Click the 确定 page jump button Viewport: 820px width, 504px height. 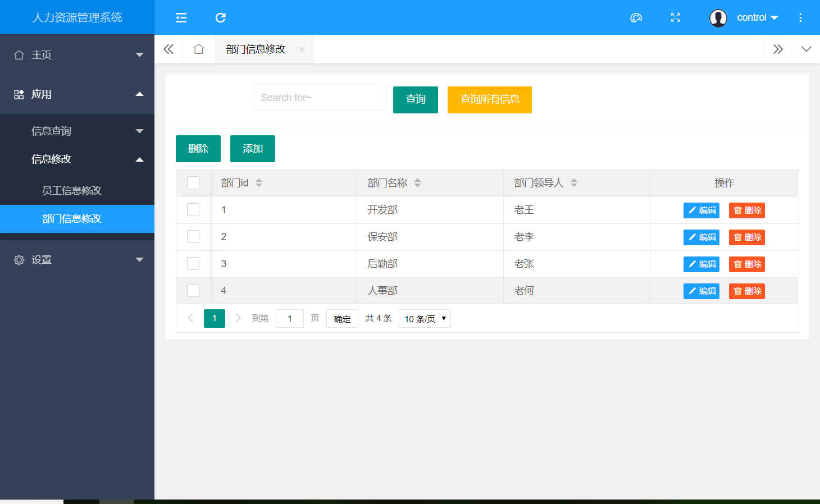point(342,318)
